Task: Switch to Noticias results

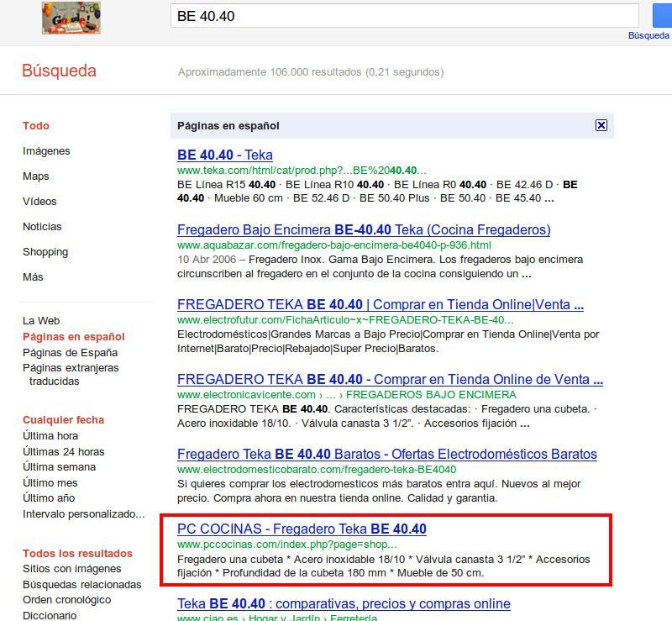Action: [42, 226]
